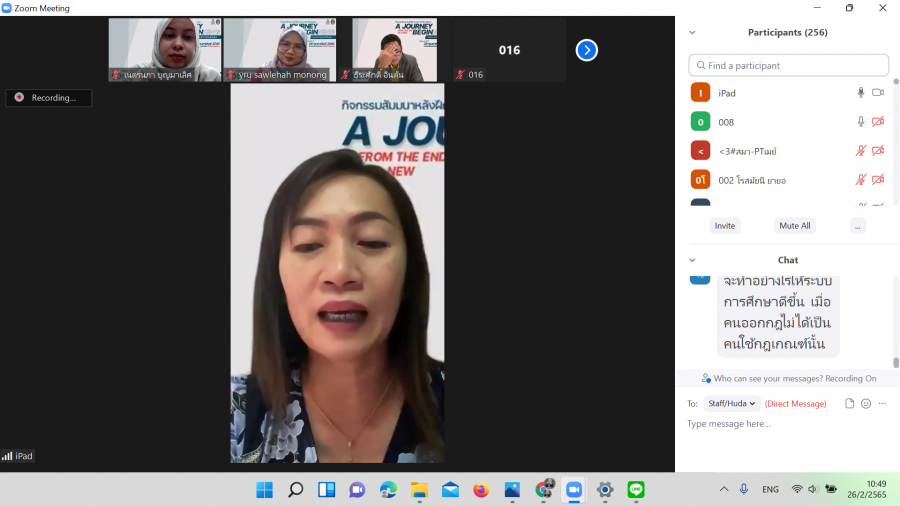Toggle video camera for participant 008
Viewport: 900px width, 506px height.
[878, 122]
